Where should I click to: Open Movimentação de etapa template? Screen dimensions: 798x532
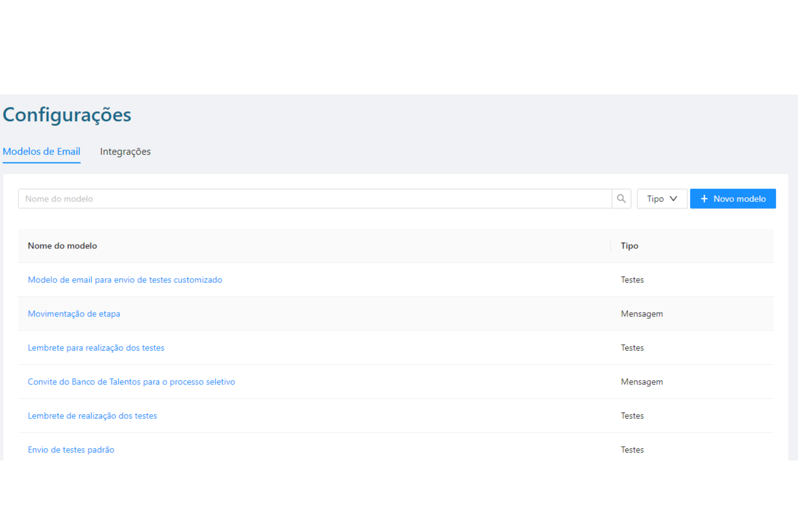(74, 314)
